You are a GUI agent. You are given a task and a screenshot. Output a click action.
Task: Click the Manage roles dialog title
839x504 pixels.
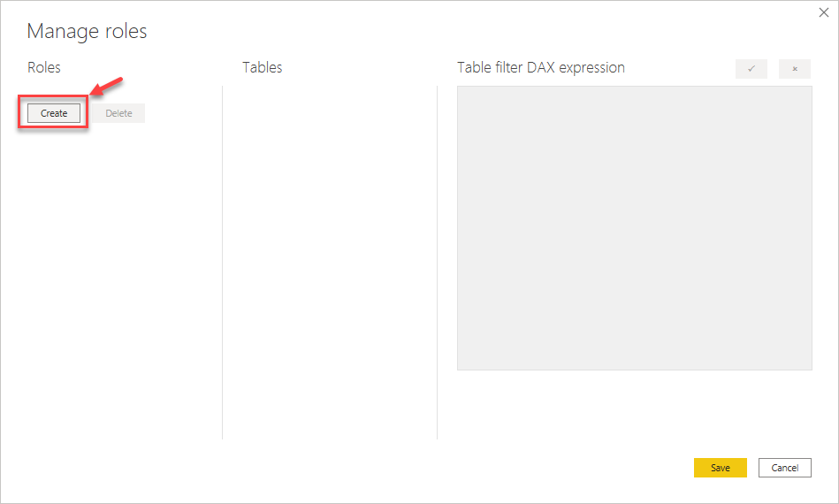click(x=87, y=32)
